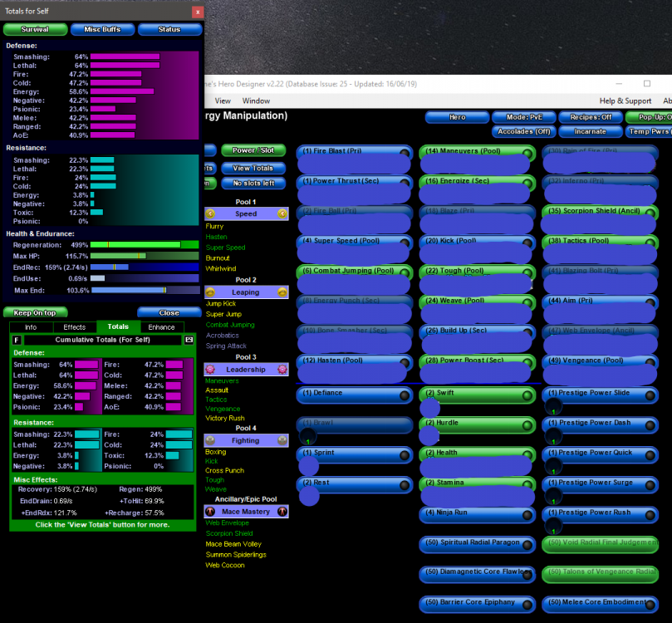
Task: Click the Regeneration bar in Health & Endurance
Action: pos(145,245)
